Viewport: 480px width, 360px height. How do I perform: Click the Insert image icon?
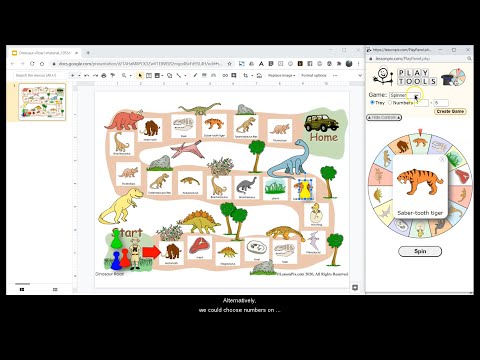[157, 76]
